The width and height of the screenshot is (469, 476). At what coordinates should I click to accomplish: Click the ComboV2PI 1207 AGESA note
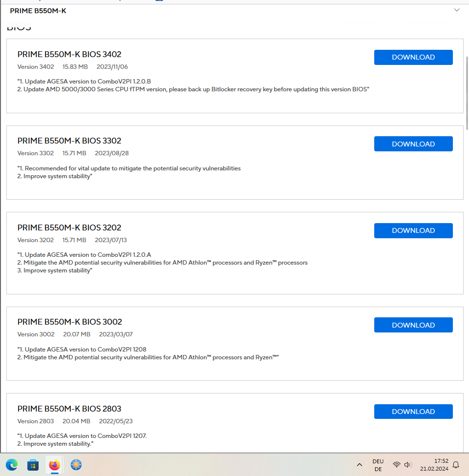(x=82, y=436)
